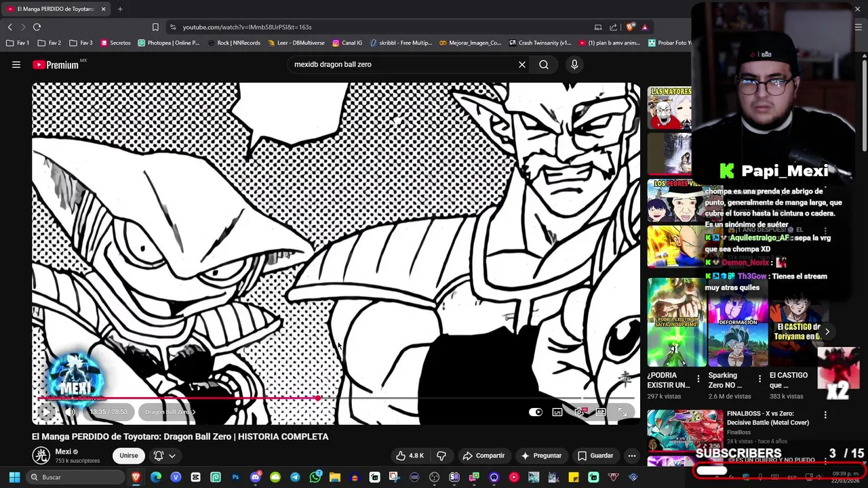Open the Dragon Ball Zero chapter list

tap(170, 411)
